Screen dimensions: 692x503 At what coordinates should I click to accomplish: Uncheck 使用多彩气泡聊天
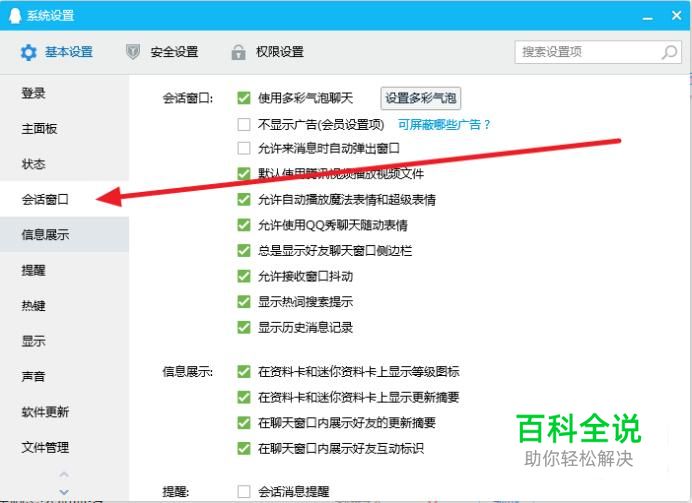tap(244, 98)
